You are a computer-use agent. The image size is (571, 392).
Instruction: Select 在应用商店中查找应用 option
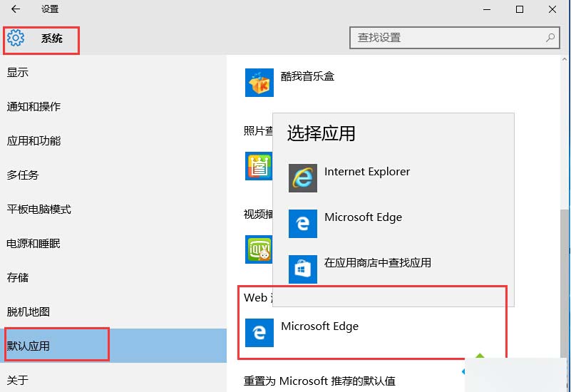pos(393,269)
